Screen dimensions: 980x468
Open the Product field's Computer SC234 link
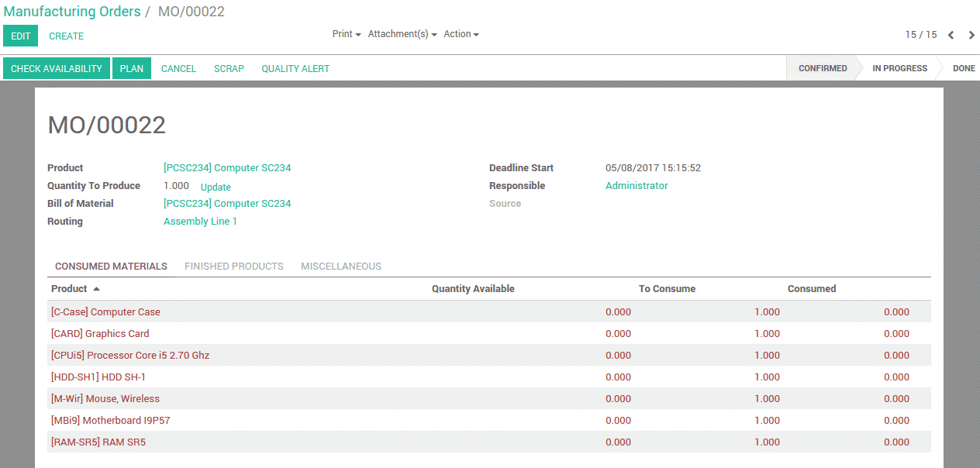coord(227,167)
